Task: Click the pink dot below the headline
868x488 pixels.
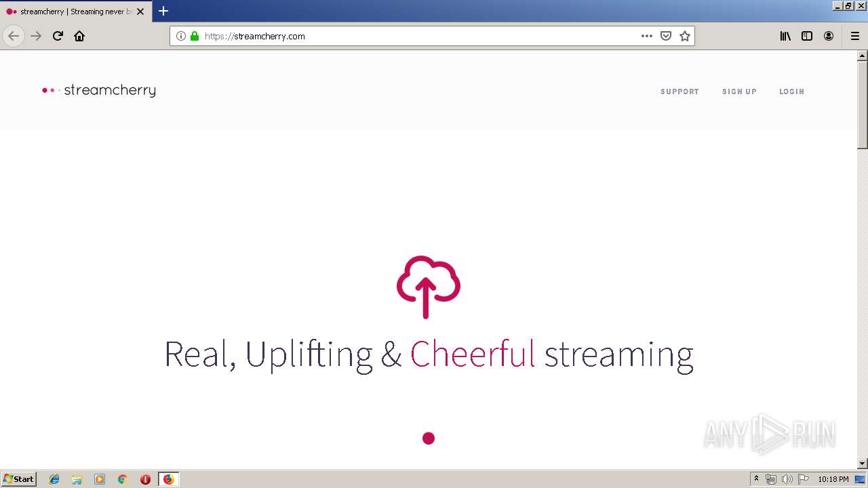Action: [x=429, y=439]
